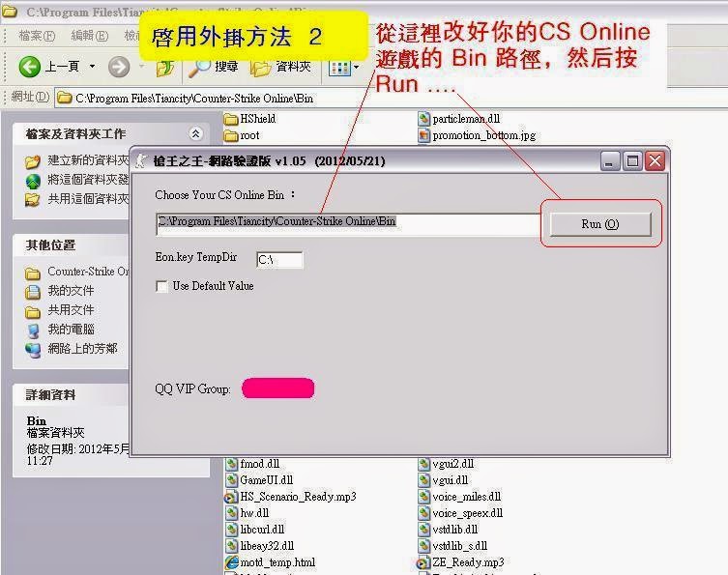Viewport: 728px width, 575px height.
Task: Click the Up folder icon in toolbar
Action: (x=164, y=68)
